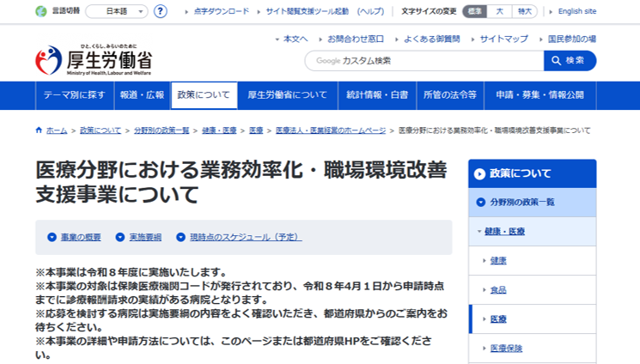Open 報道・広報 menu
640x364 pixels.
142,95
